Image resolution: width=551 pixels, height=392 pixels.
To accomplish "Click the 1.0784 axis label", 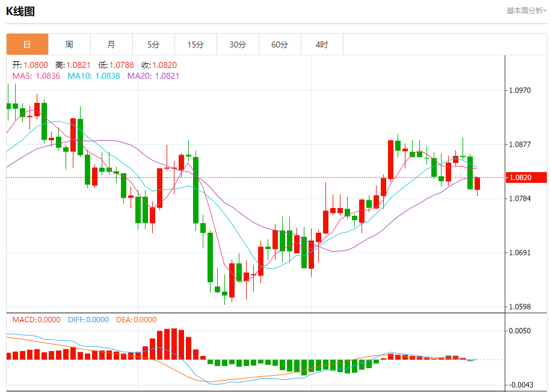I will [520, 198].
